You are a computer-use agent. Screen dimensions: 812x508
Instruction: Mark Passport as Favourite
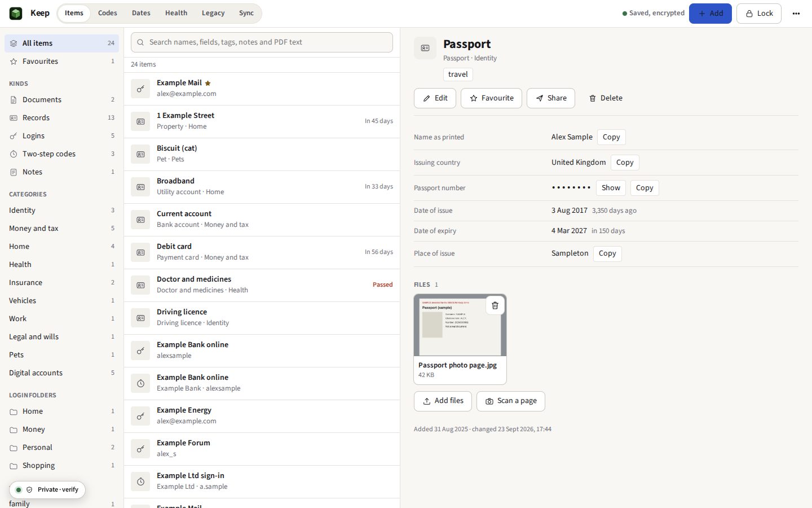(x=492, y=98)
